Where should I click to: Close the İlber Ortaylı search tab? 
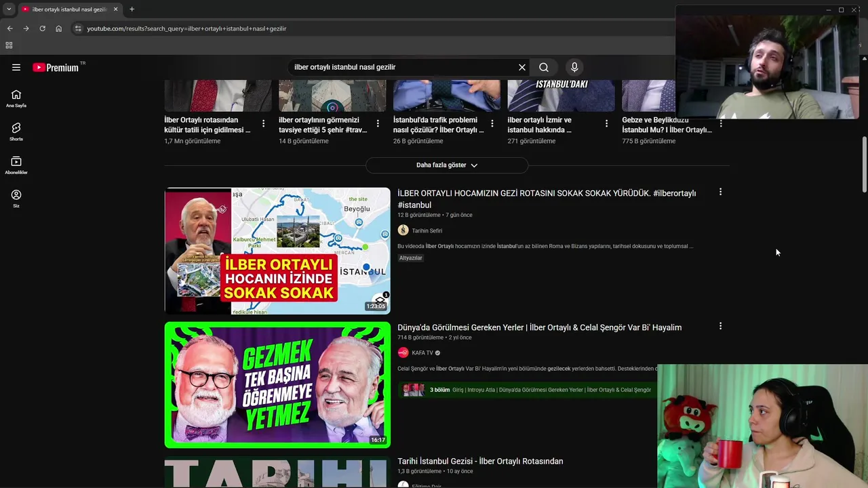[115, 9]
